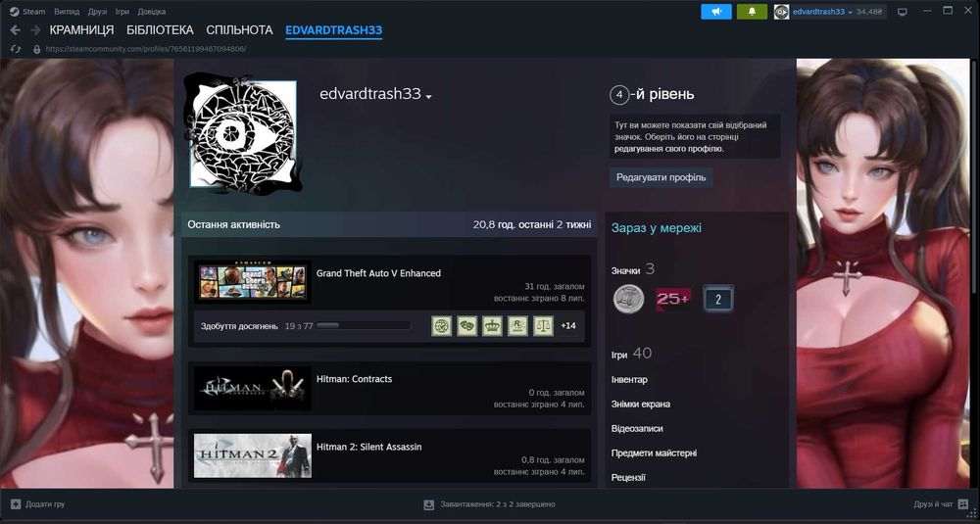The height and width of the screenshot is (524, 980).
Task: Click the wallet balance 34,48₴
Action: pos(869,12)
